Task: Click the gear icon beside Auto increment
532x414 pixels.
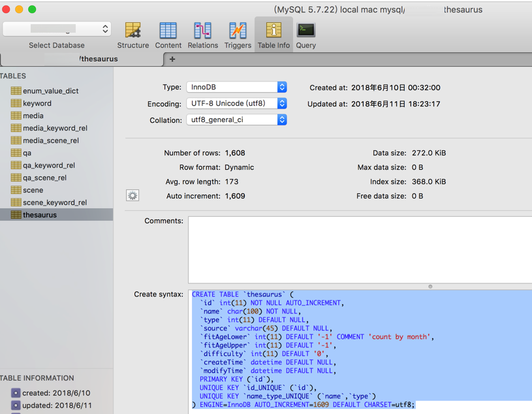Action: point(133,195)
